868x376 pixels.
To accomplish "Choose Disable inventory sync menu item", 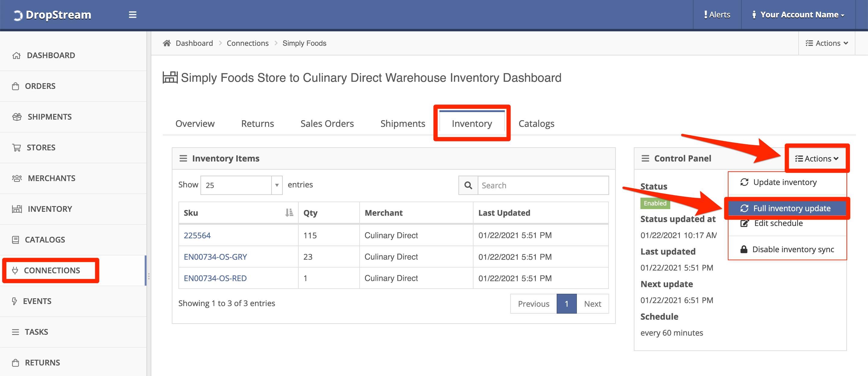I will 787,249.
